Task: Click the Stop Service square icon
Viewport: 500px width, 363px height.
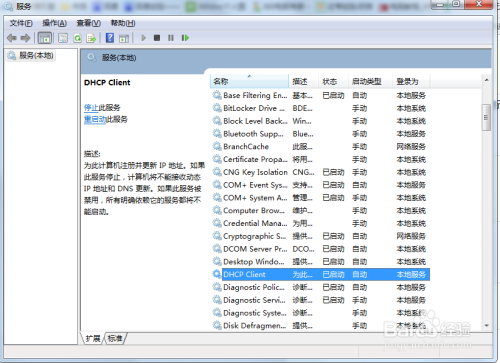Action: 157,38
